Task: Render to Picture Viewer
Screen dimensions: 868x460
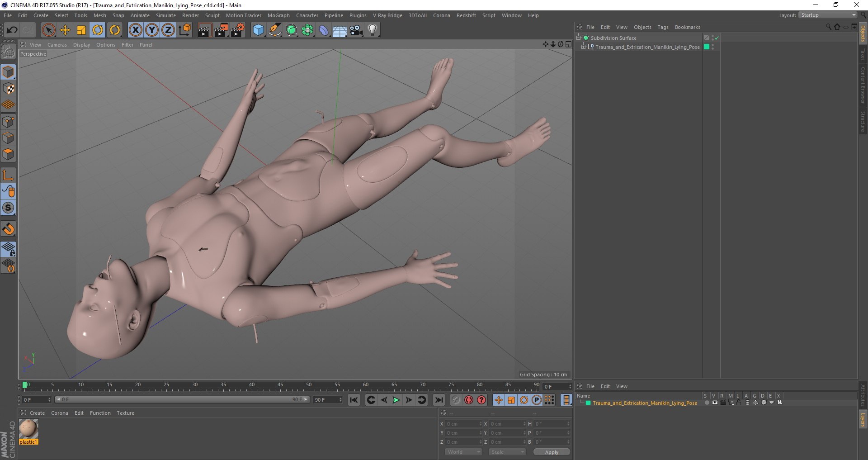Action: tap(221, 30)
